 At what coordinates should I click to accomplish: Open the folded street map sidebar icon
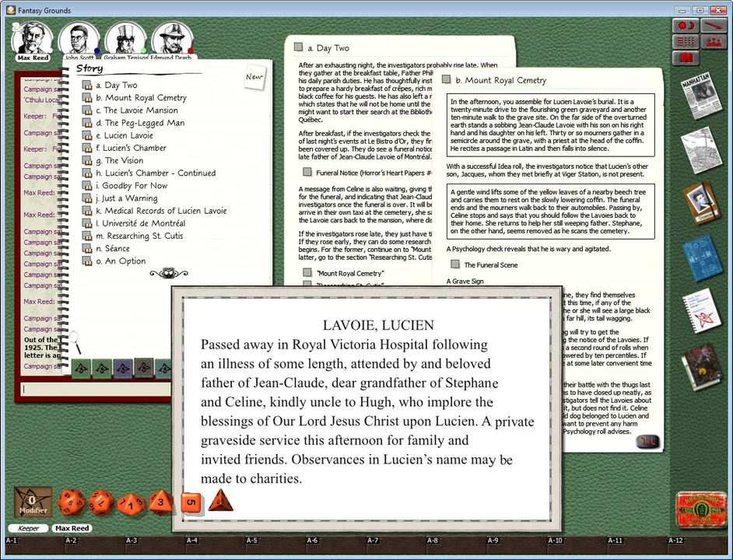tap(701, 151)
